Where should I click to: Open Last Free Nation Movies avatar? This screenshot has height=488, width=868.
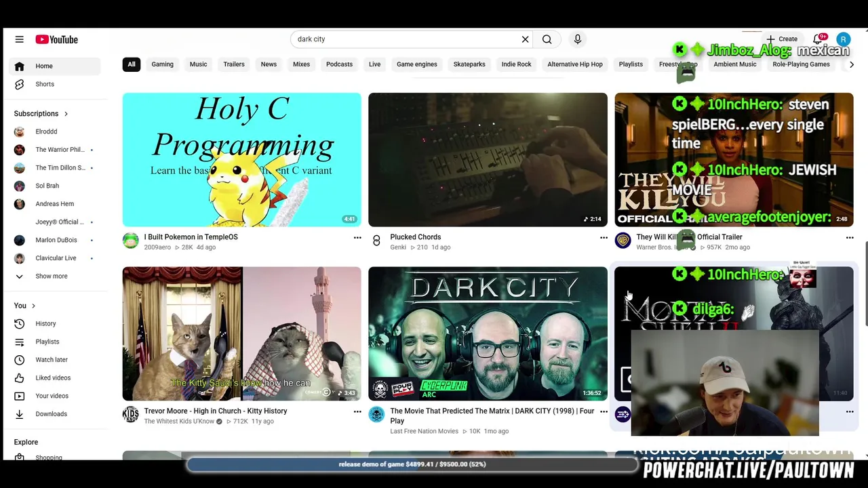(376, 414)
